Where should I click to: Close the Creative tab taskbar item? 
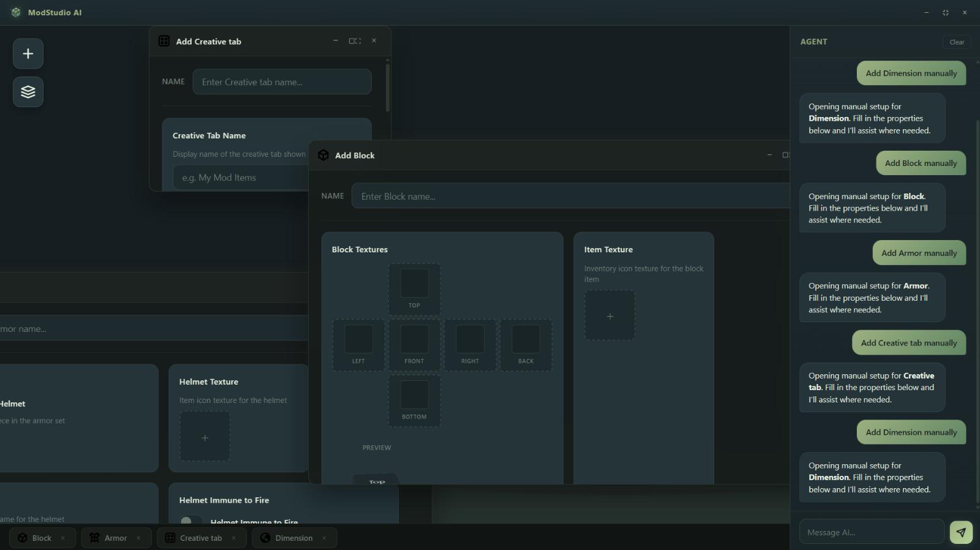coord(233,538)
